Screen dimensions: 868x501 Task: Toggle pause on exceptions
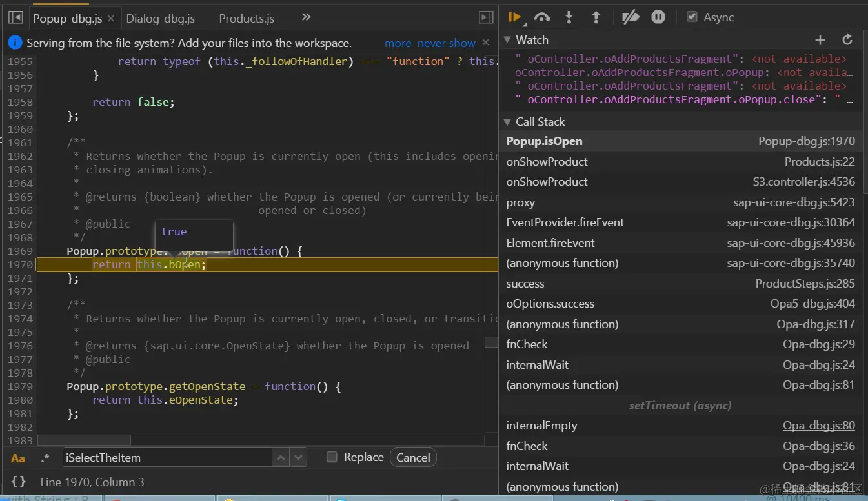tap(658, 17)
